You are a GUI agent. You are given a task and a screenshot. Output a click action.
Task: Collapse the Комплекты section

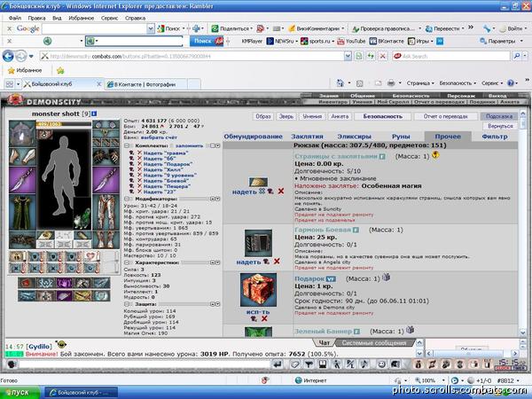click(127, 146)
